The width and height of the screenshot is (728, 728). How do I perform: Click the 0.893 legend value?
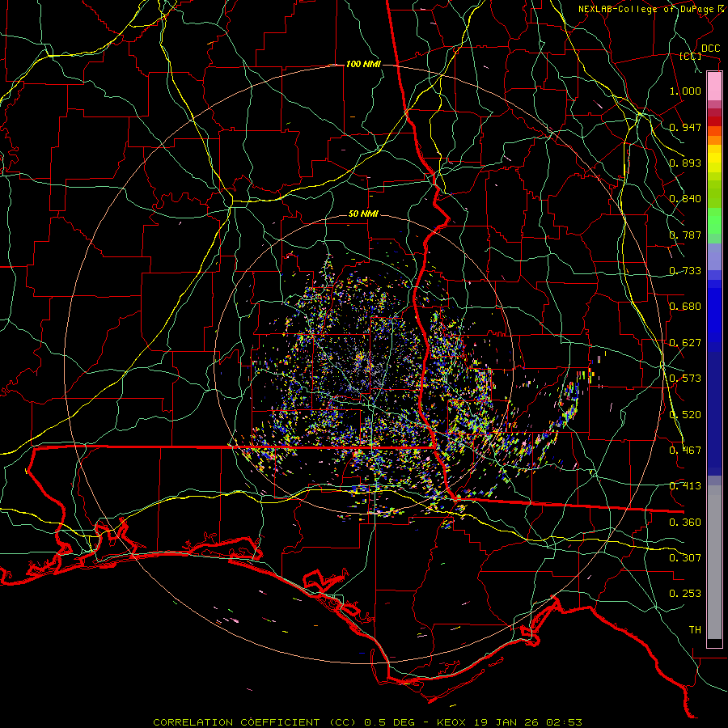685,163
